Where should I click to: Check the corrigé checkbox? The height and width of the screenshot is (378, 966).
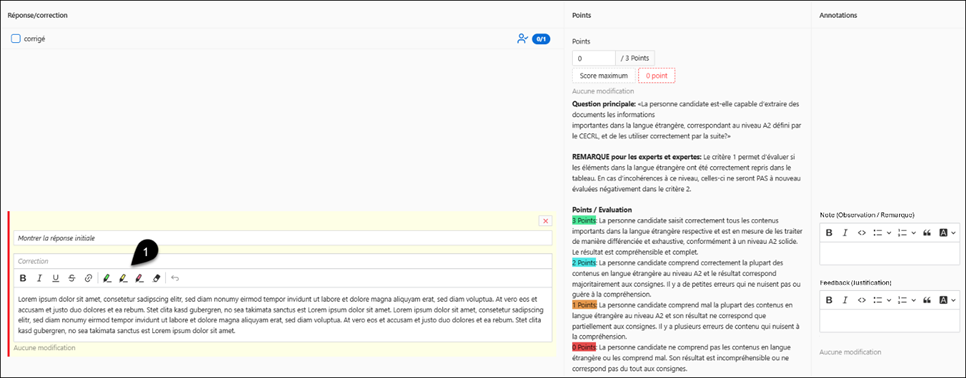click(x=16, y=39)
